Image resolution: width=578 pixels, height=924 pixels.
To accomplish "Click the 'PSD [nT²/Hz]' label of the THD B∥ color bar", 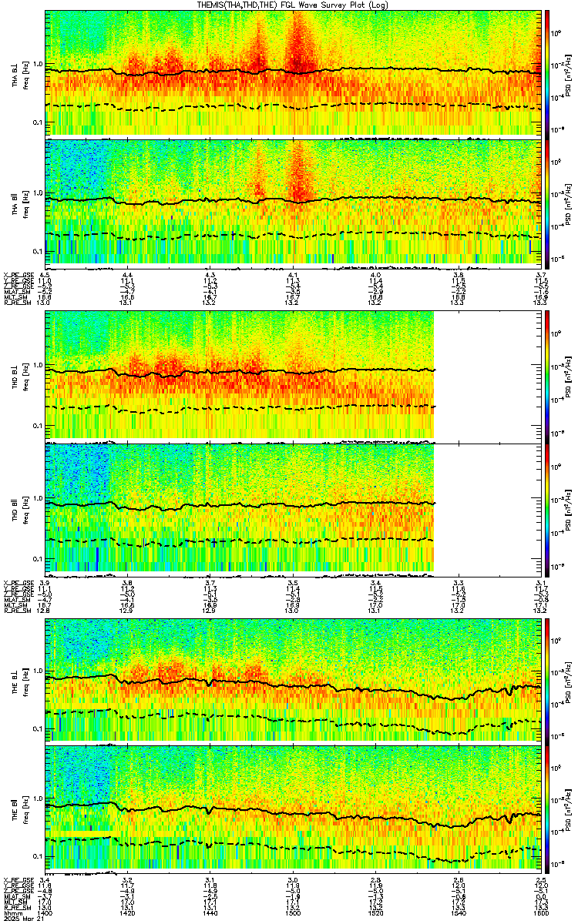I will pyautogui.click(x=568, y=508).
